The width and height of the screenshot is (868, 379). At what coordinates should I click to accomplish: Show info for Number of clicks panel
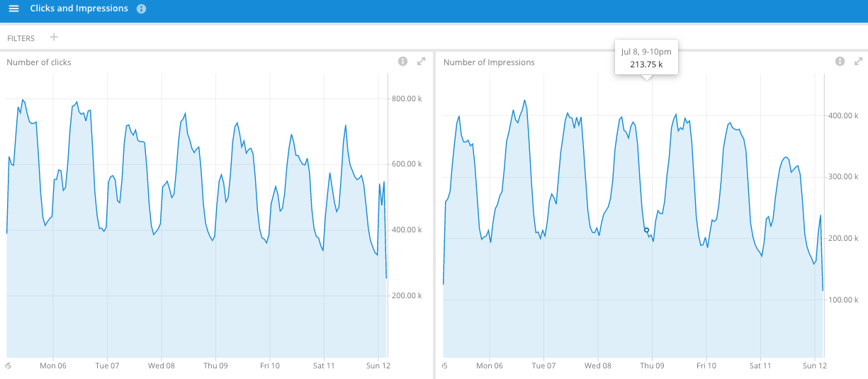click(402, 62)
